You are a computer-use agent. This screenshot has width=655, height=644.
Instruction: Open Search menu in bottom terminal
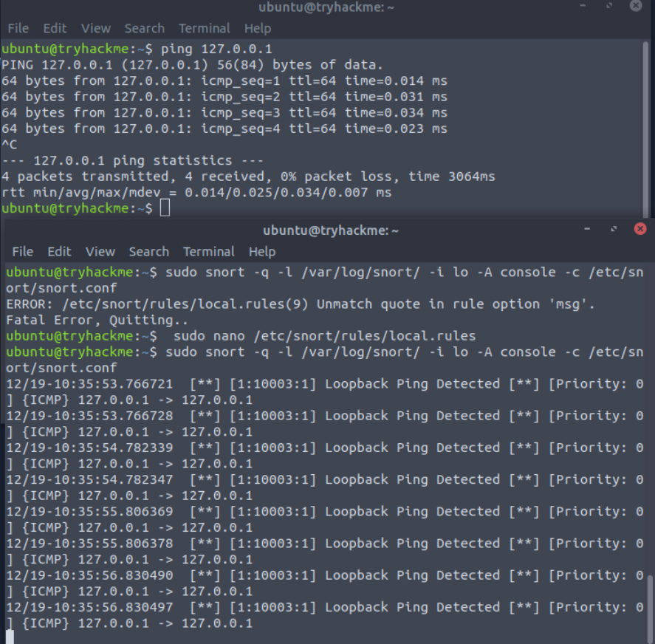[x=148, y=252]
